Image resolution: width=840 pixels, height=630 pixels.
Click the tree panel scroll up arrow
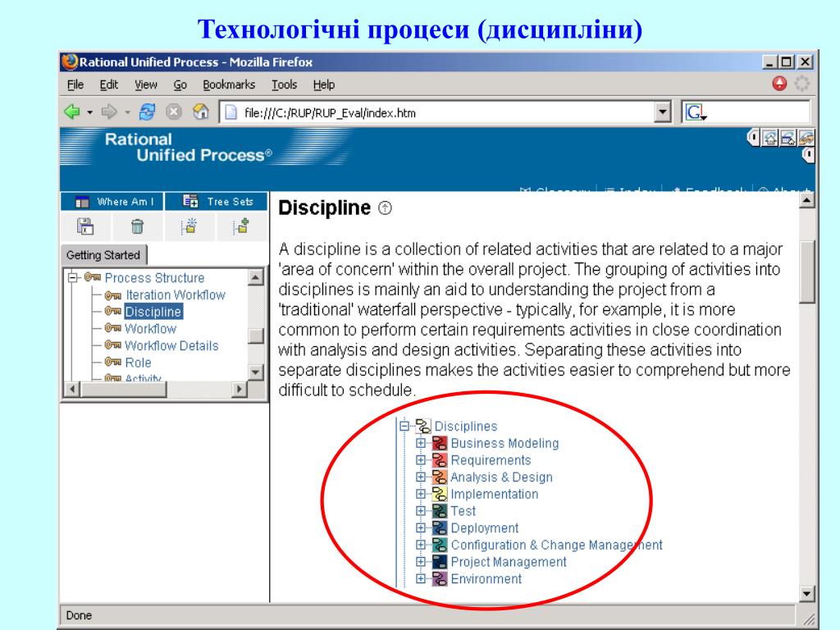click(256, 277)
